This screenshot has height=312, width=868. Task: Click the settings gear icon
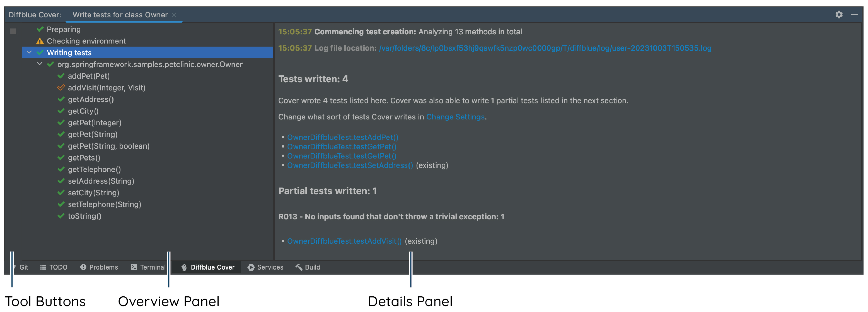pyautogui.click(x=839, y=15)
